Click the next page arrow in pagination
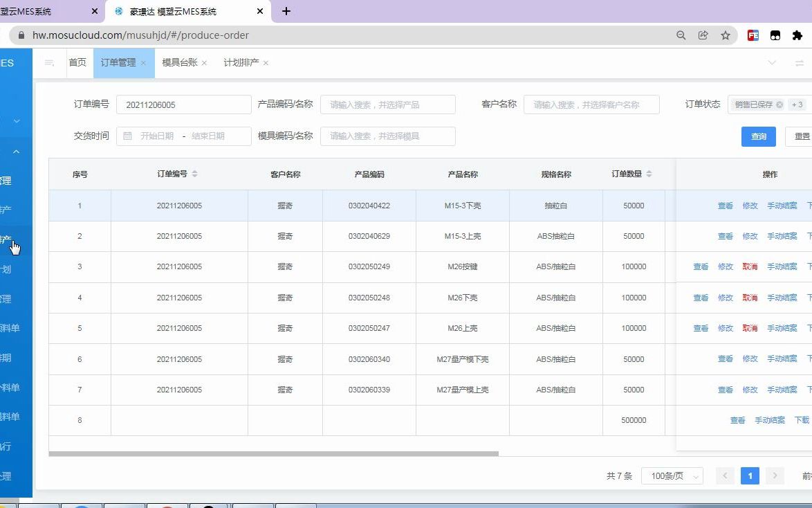 774,475
